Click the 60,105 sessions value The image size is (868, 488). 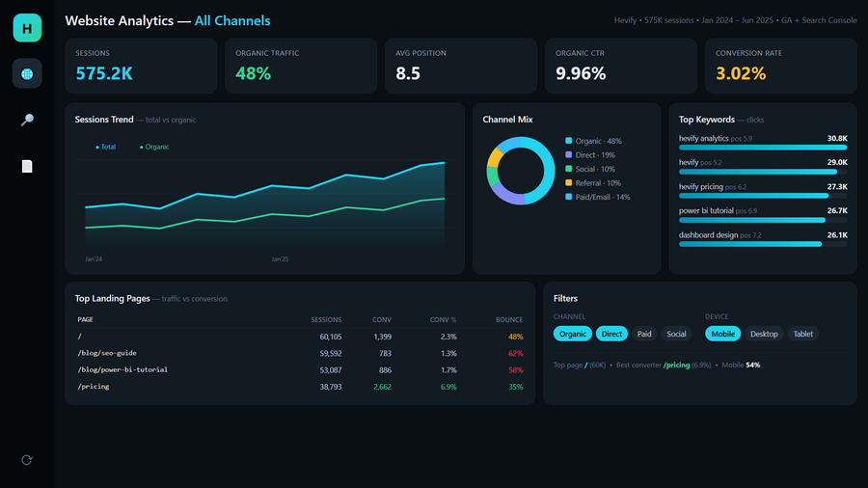pos(331,337)
